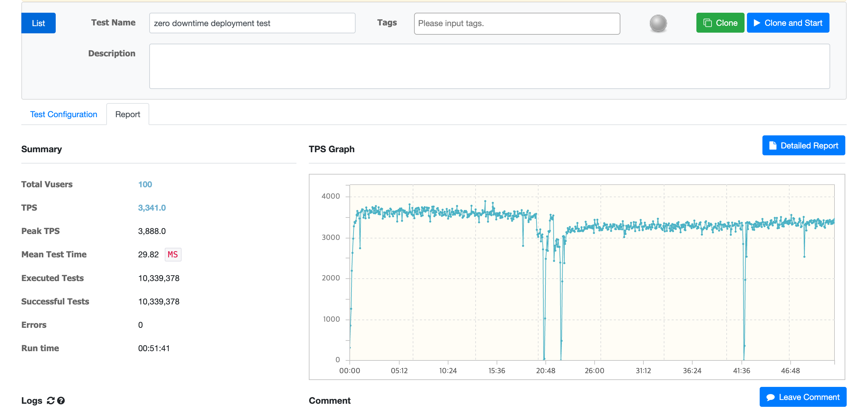Click the Clone and Start button

click(x=788, y=23)
